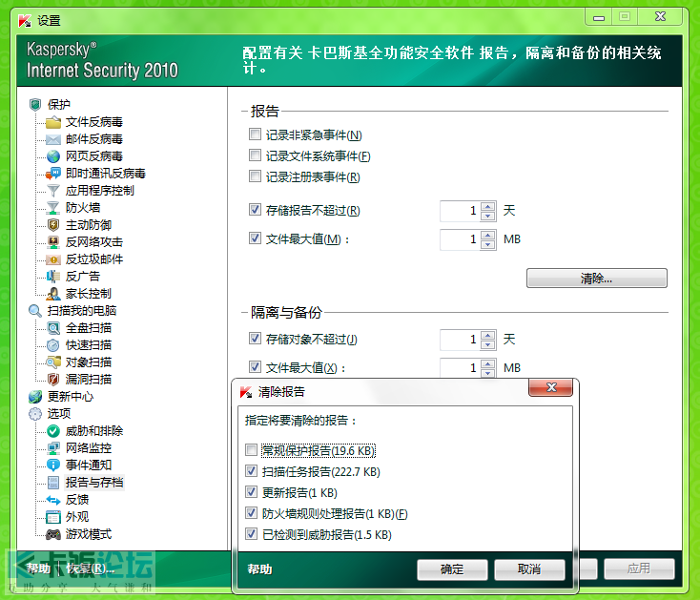700x600 pixels.
Task: Uncheck 存储对象不超过 checkbox
Action: [255, 338]
